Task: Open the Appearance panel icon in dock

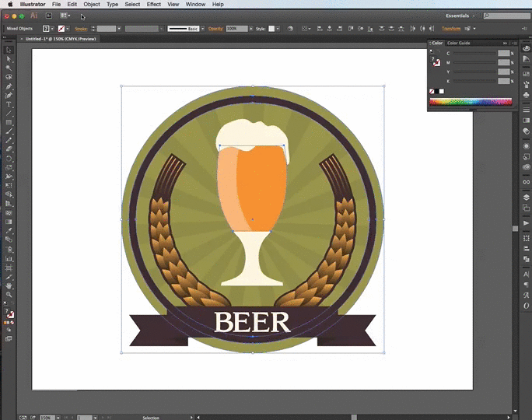Action: click(527, 146)
